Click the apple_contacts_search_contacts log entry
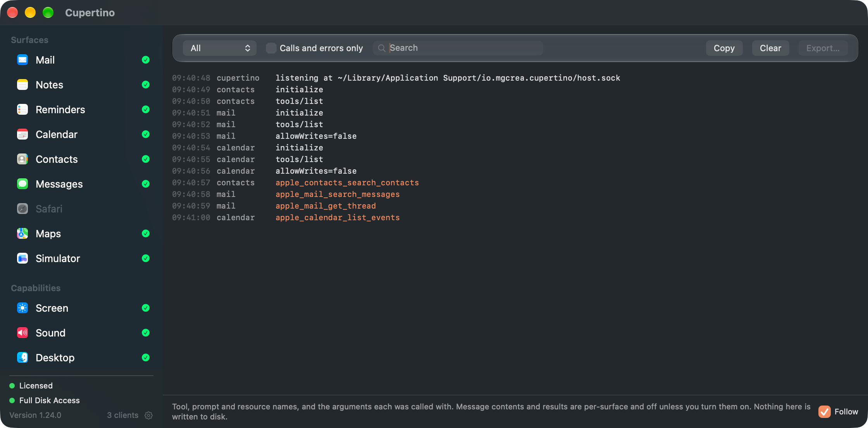This screenshot has width=868, height=428. pyautogui.click(x=347, y=183)
